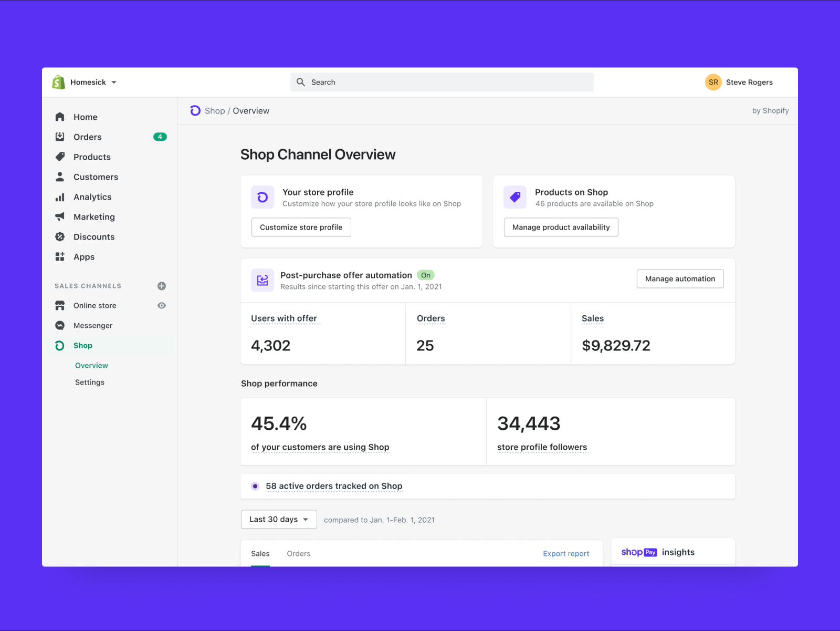The width and height of the screenshot is (840, 631).
Task: Select Settings under Shop channel
Action: click(x=90, y=382)
